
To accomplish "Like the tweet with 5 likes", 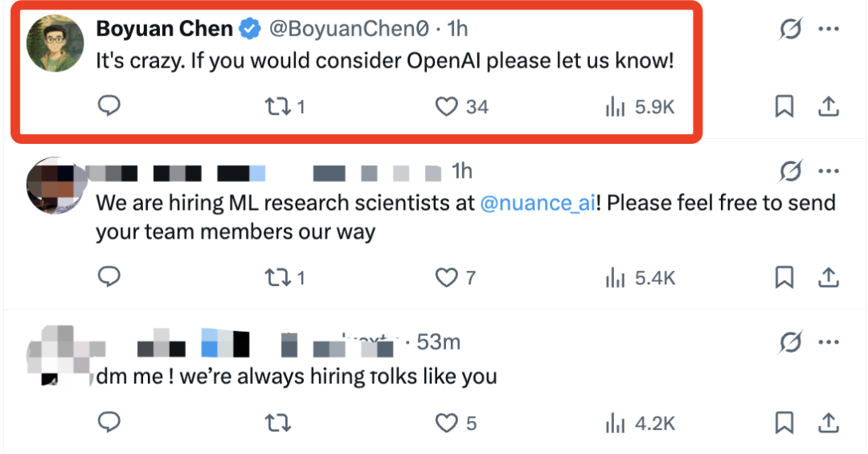I will 446,422.
